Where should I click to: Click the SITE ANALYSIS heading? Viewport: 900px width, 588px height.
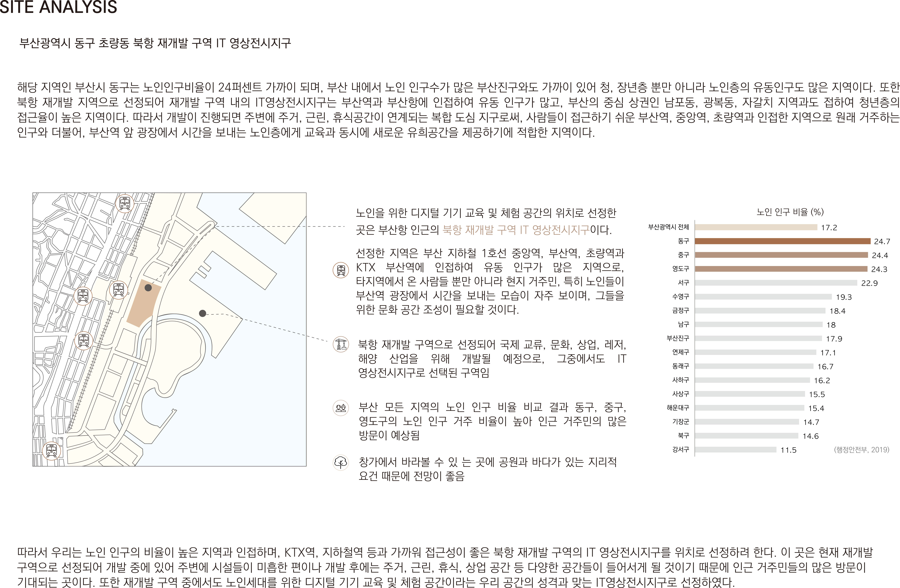(59, 7)
